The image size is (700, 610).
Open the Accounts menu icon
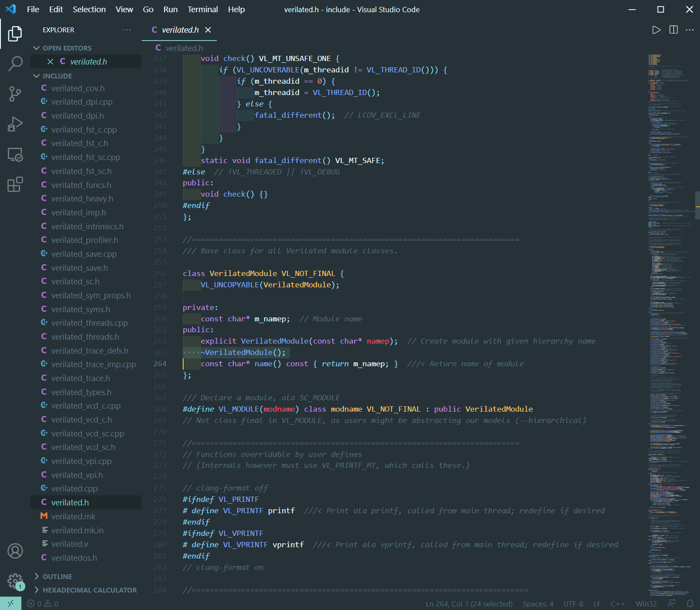(x=15, y=551)
